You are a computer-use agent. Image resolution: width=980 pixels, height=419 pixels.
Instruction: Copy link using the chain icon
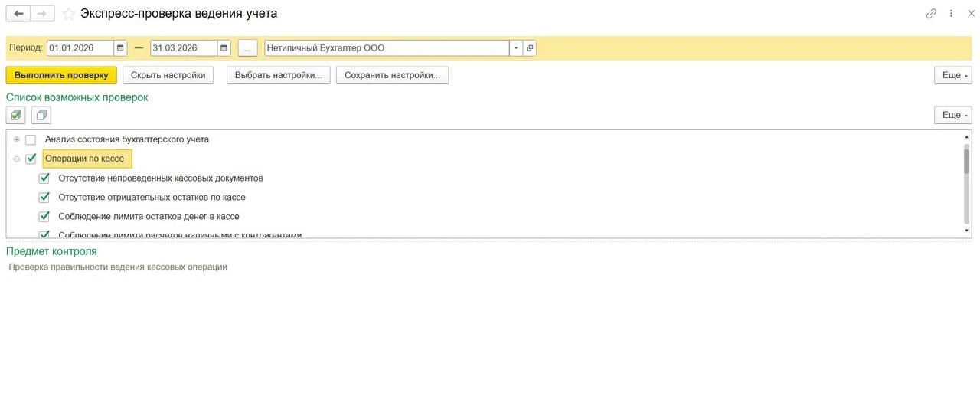931,14
